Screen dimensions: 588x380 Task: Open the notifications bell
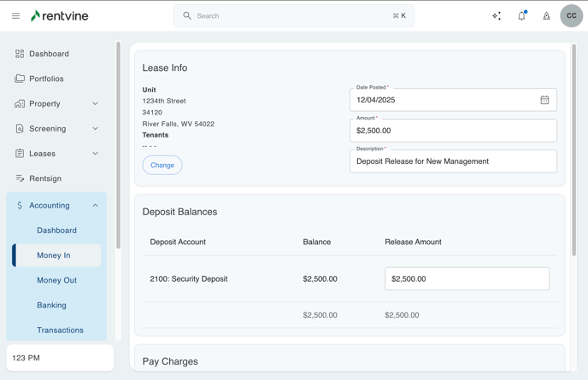(x=521, y=15)
